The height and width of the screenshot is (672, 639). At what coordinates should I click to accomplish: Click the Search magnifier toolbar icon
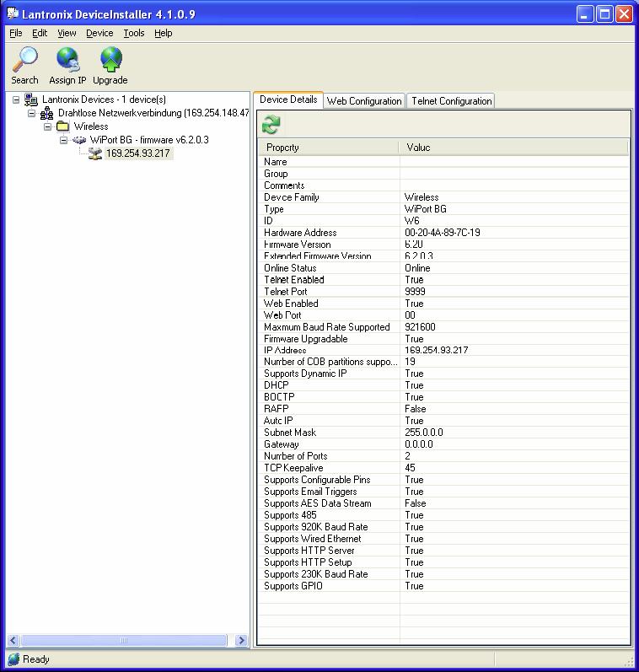tap(24, 59)
